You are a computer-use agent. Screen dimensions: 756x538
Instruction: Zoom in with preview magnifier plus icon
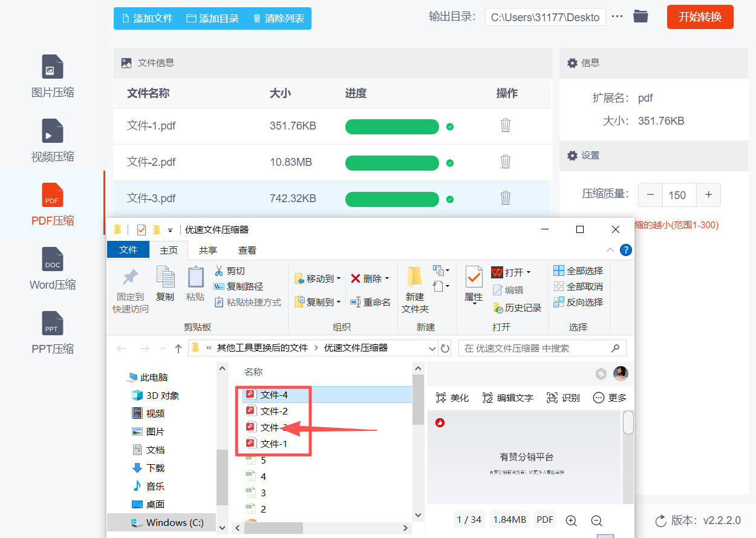571,520
